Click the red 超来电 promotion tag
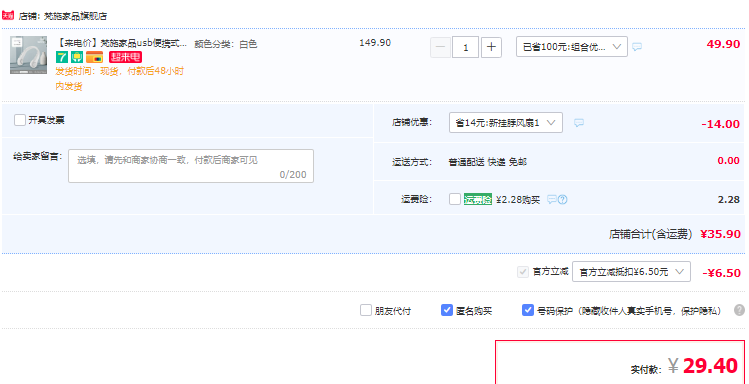The height and width of the screenshot is (384, 749). [x=126, y=57]
